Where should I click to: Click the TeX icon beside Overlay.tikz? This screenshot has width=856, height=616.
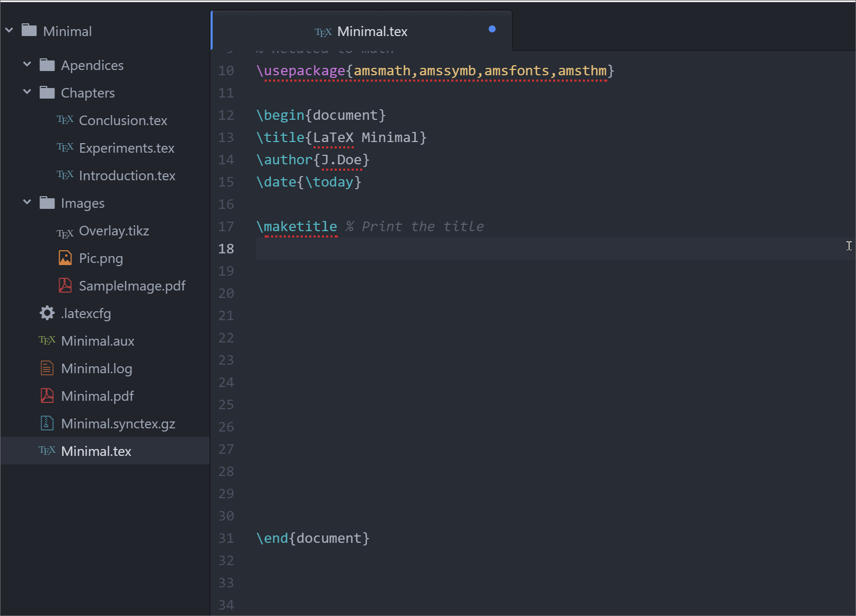click(x=65, y=233)
